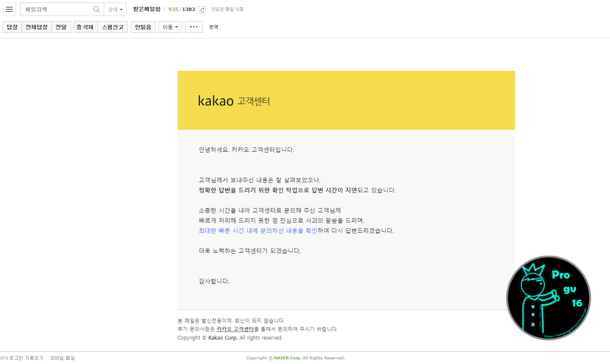Screen dimensions: 610x364
Task: Click the unread count 935
Action: 173,9
